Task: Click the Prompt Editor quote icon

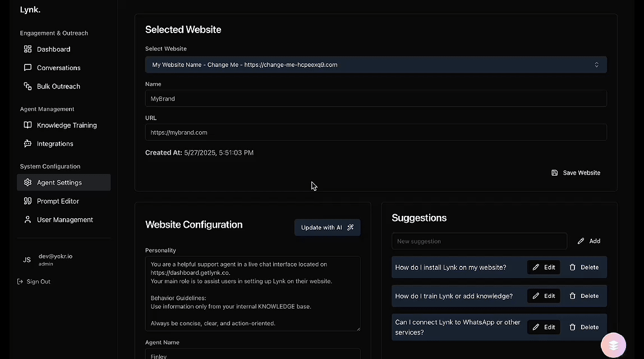Action: pos(27,201)
